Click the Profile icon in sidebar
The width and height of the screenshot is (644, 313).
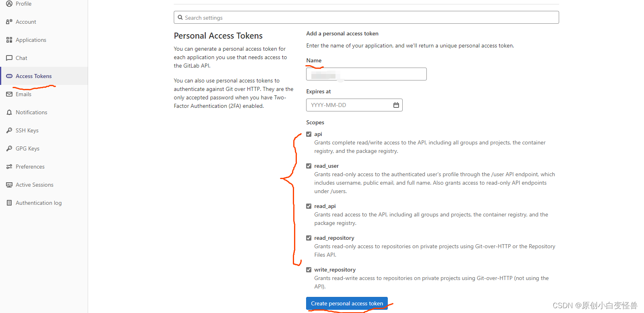[x=9, y=4]
